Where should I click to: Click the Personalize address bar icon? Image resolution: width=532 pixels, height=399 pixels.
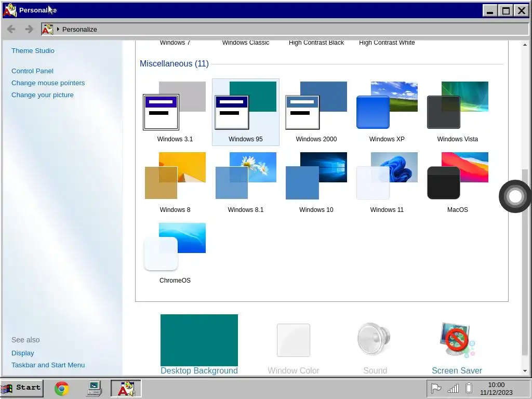click(x=47, y=29)
